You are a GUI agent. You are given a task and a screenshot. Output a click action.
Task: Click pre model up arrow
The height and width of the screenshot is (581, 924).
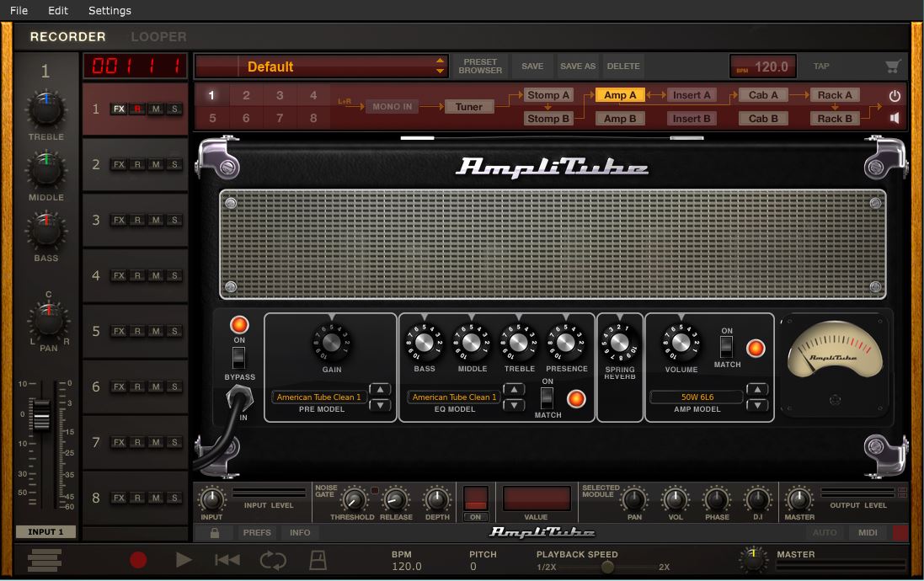pos(380,390)
